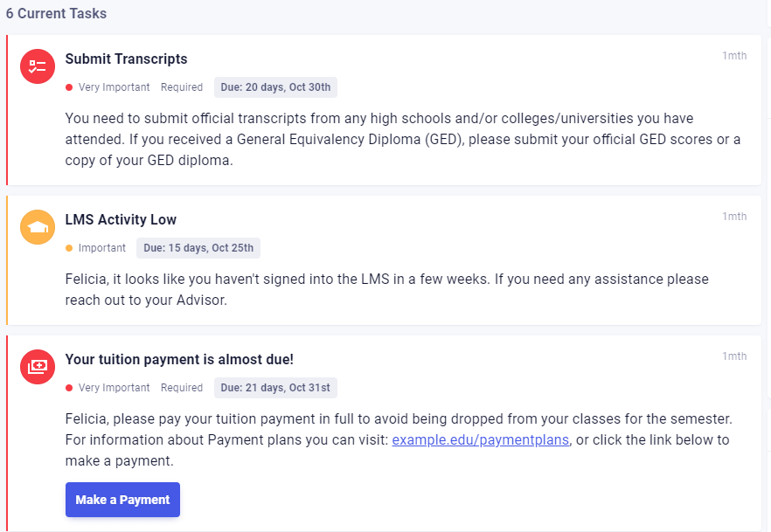Click the Required label on Submit Transcripts
This screenshot has height=532, width=771.
click(181, 86)
